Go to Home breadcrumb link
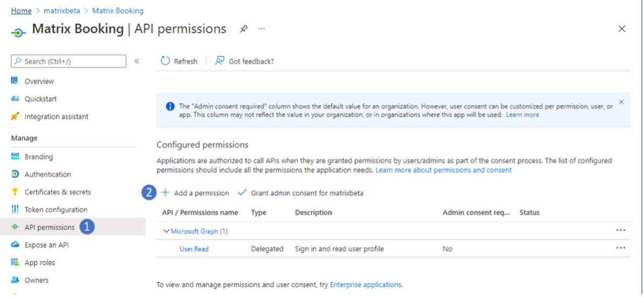644x297 pixels. pyautogui.click(x=22, y=11)
